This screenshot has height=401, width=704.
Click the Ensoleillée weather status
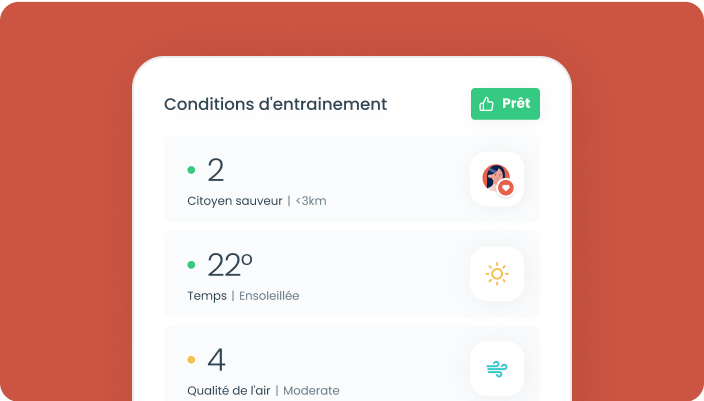click(x=268, y=296)
